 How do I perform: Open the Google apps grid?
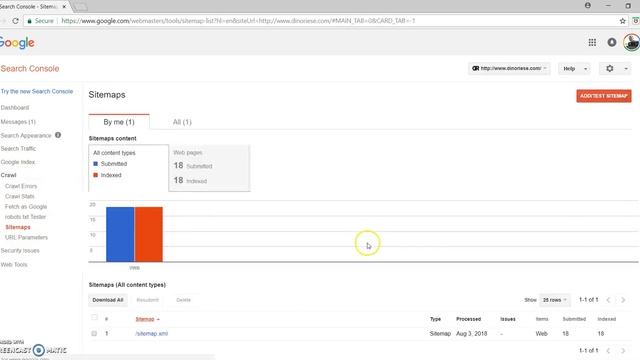(592, 42)
